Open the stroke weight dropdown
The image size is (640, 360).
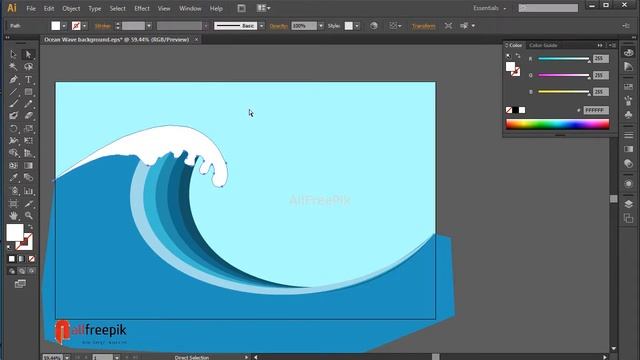[x=149, y=26]
